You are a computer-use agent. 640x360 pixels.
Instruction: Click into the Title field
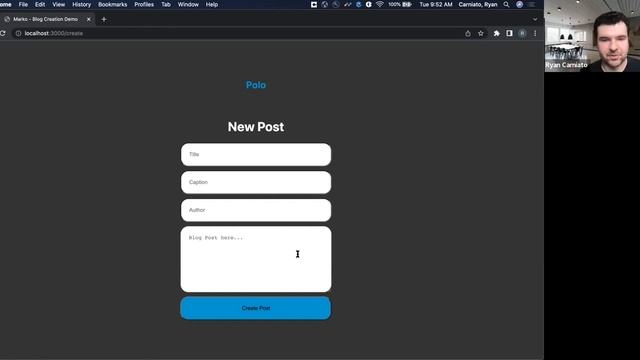tap(256, 154)
